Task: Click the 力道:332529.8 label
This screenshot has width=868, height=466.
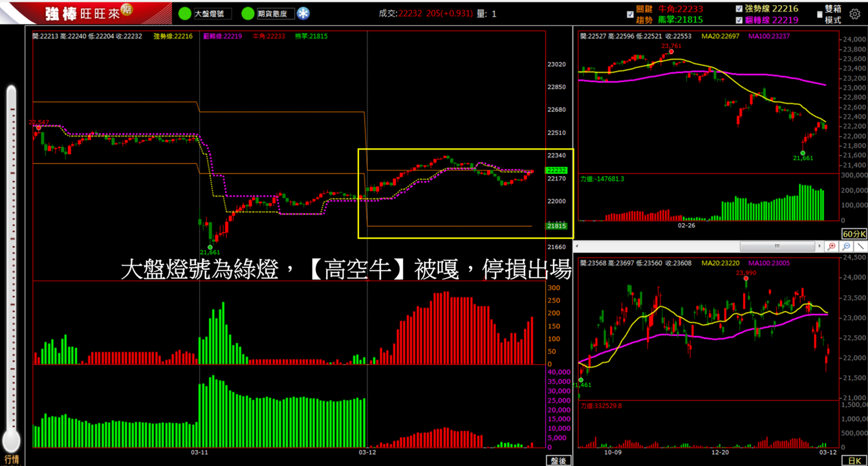Action: 601,405
